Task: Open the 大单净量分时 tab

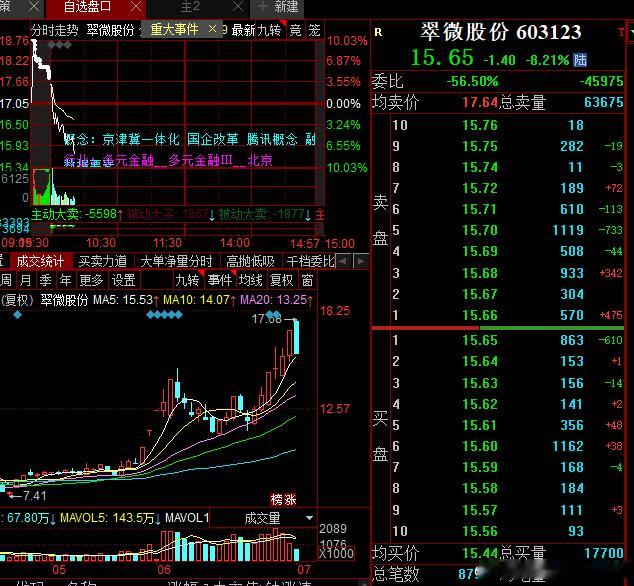Action: 176,261
